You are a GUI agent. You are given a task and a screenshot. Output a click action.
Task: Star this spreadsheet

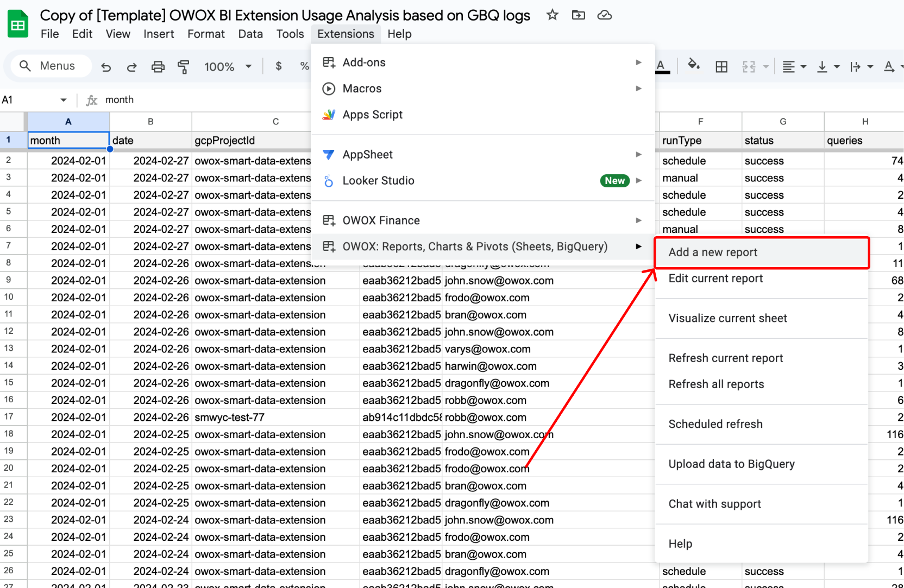coord(553,15)
